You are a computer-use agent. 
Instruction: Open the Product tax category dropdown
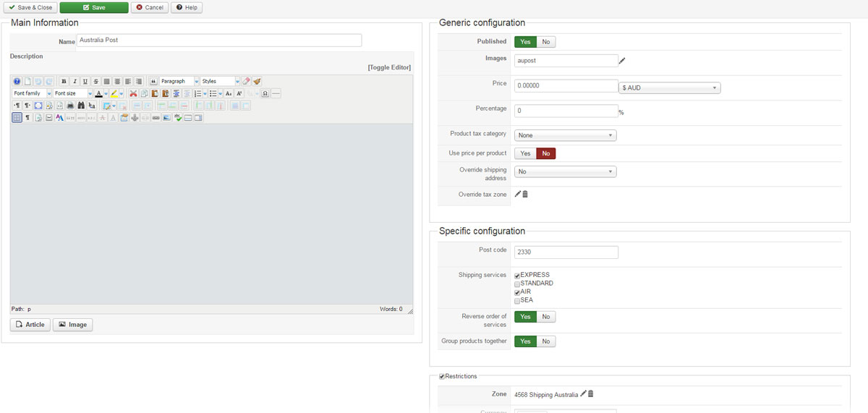click(565, 135)
